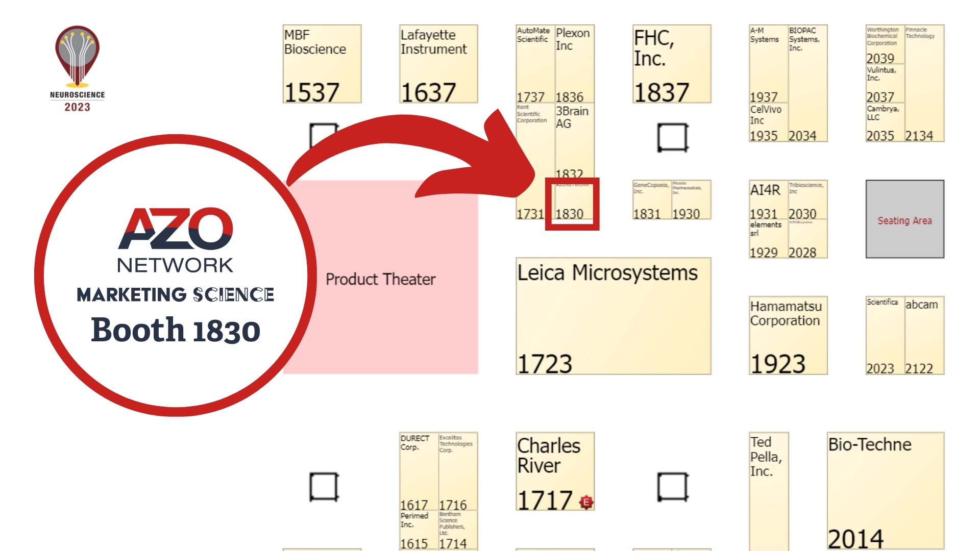This screenshot has width=980, height=551.
Task: Open Kent Scientific Corporation booth 1731
Action: click(535, 161)
